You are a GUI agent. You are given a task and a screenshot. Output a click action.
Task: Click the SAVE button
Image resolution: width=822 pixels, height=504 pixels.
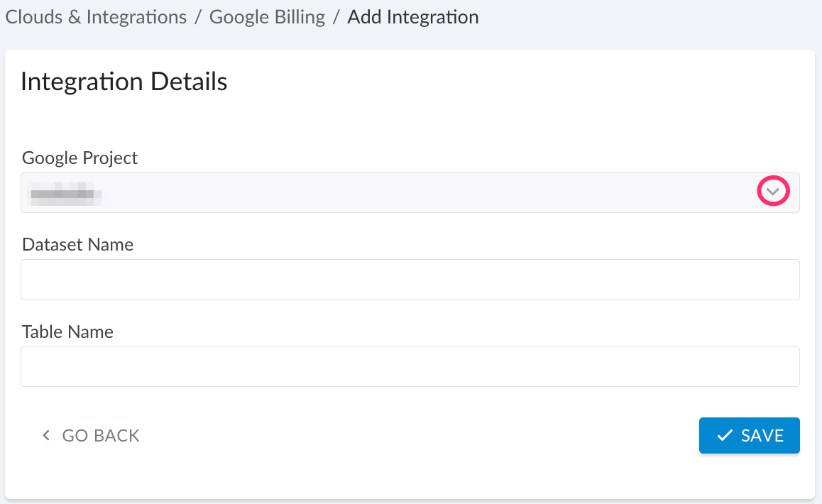[x=749, y=435]
